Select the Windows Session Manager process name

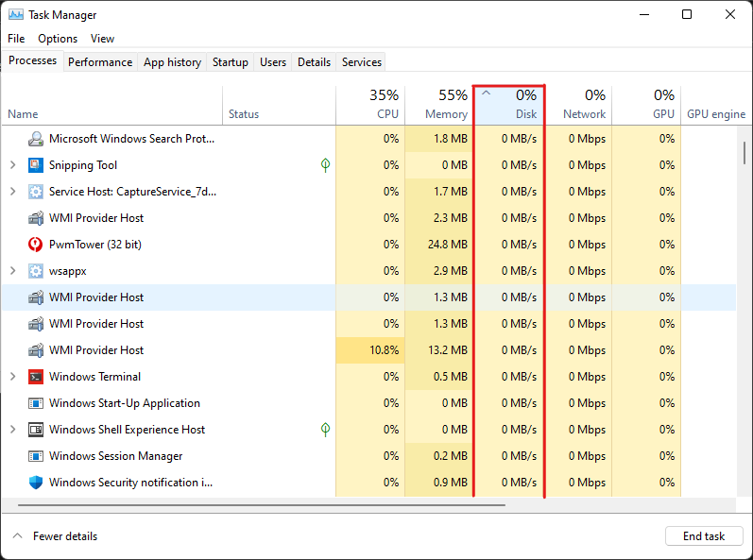pos(115,456)
